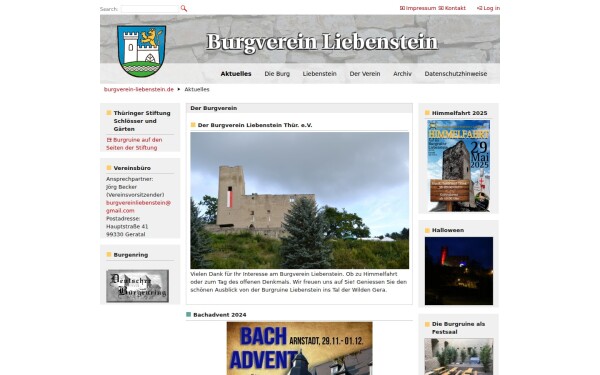Viewport: 600px width, 375px height.
Task: Click the search magnifier icon
Action: pyautogui.click(x=184, y=8)
